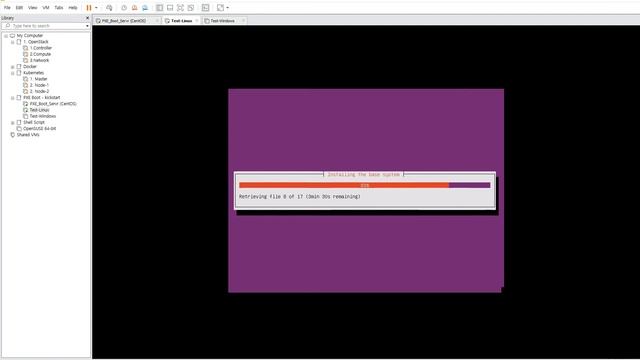The width and height of the screenshot is (640, 360).
Task: Select the 2.Compute VM
Action: pos(40,54)
